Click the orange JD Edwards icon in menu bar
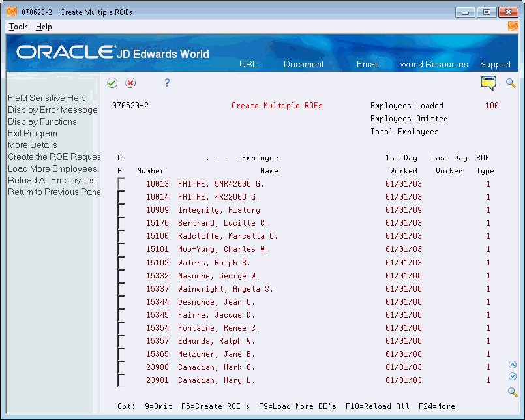 point(513,26)
